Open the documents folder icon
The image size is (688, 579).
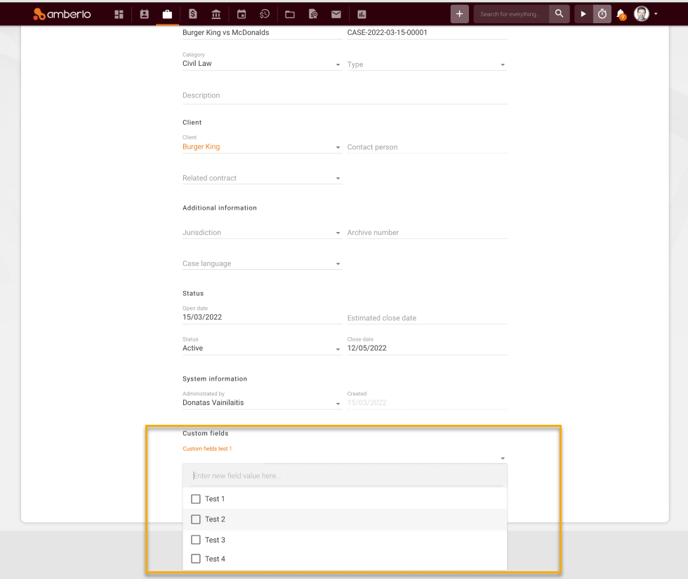click(290, 14)
